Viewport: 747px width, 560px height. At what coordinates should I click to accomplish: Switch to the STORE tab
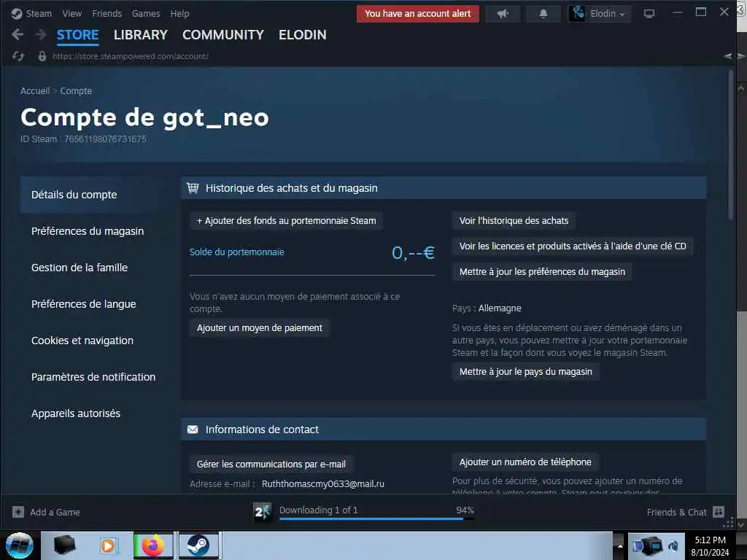[77, 35]
